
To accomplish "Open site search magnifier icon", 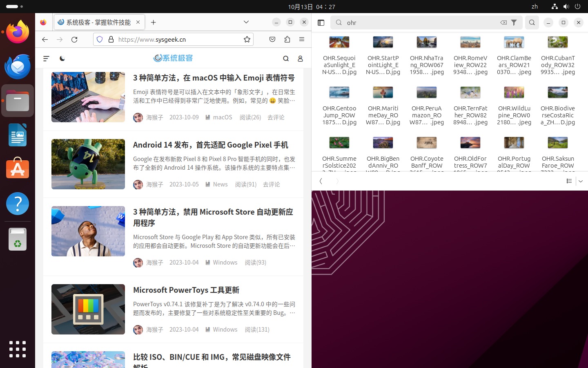I will (x=286, y=58).
